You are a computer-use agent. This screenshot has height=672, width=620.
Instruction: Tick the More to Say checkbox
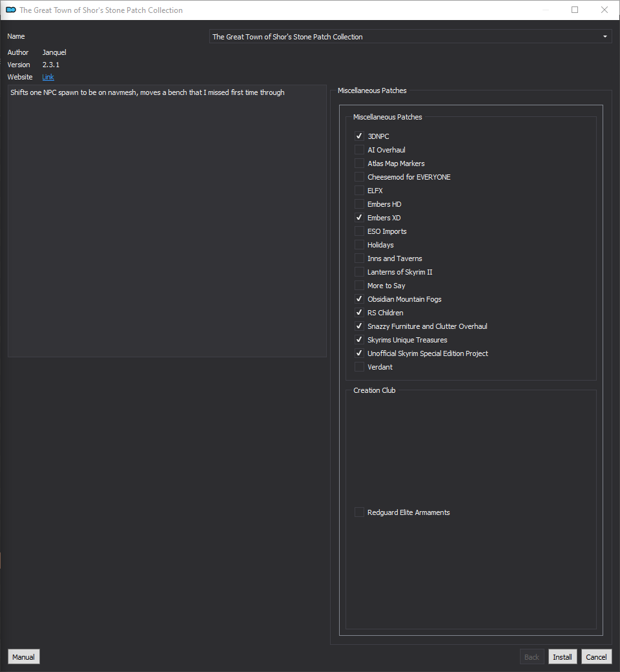click(359, 286)
